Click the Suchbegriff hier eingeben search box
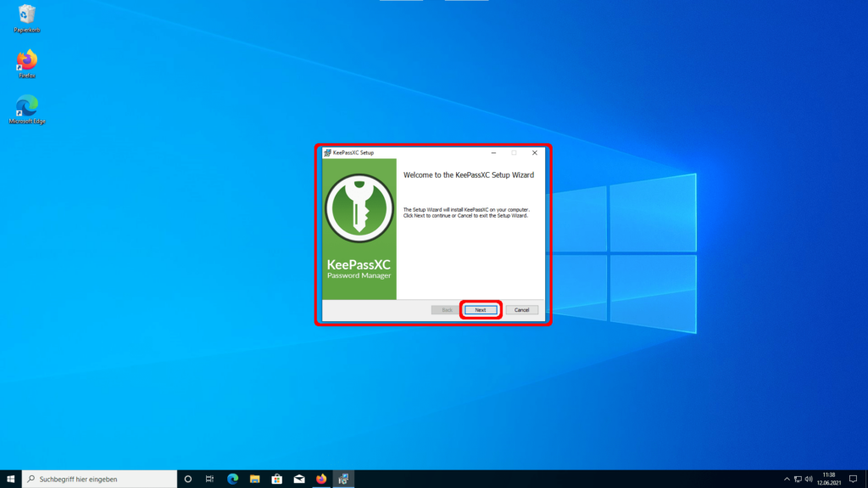This screenshot has height=488, width=868. [x=100, y=480]
